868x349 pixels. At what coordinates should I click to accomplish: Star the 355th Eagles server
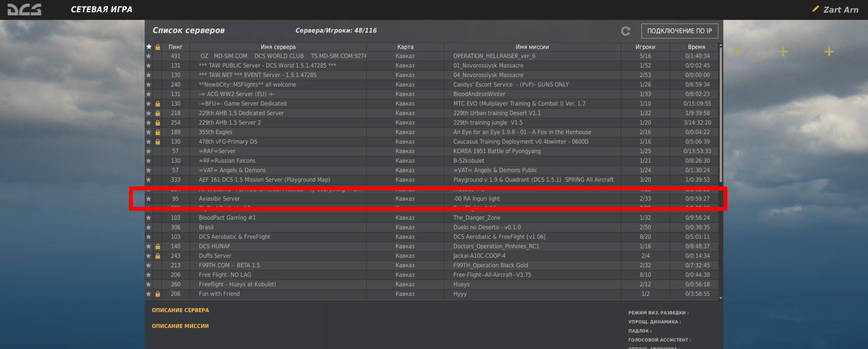[149, 132]
